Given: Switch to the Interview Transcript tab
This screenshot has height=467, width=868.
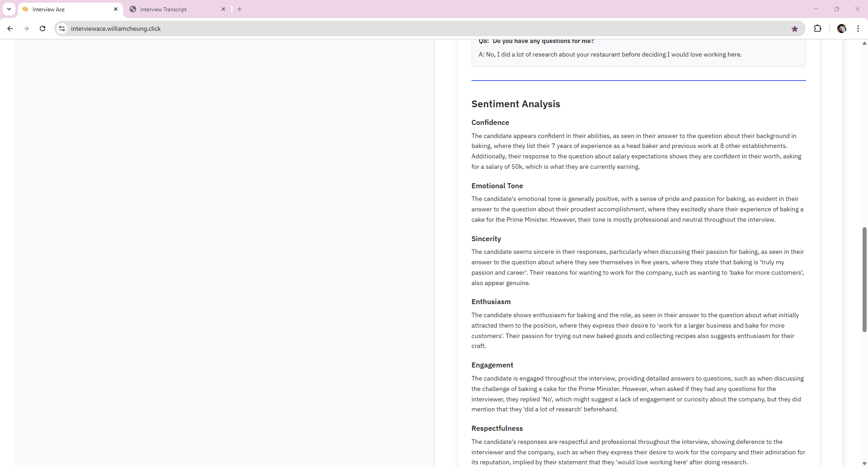Looking at the screenshot, I should pyautogui.click(x=178, y=9).
